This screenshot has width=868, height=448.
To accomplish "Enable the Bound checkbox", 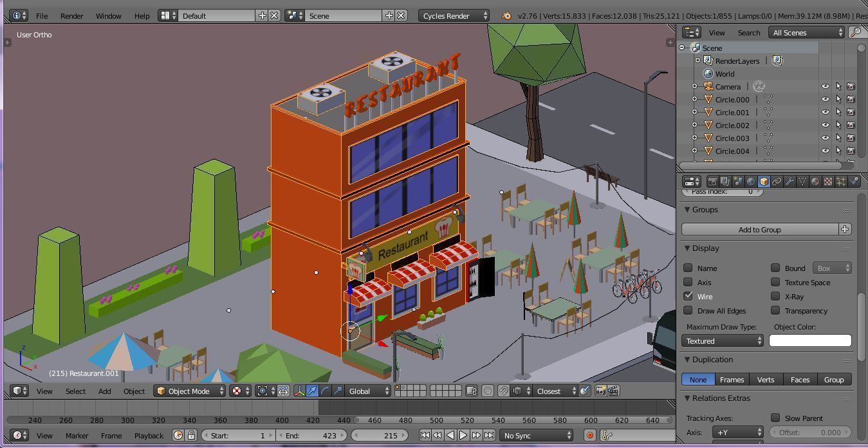I will [775, 268].
